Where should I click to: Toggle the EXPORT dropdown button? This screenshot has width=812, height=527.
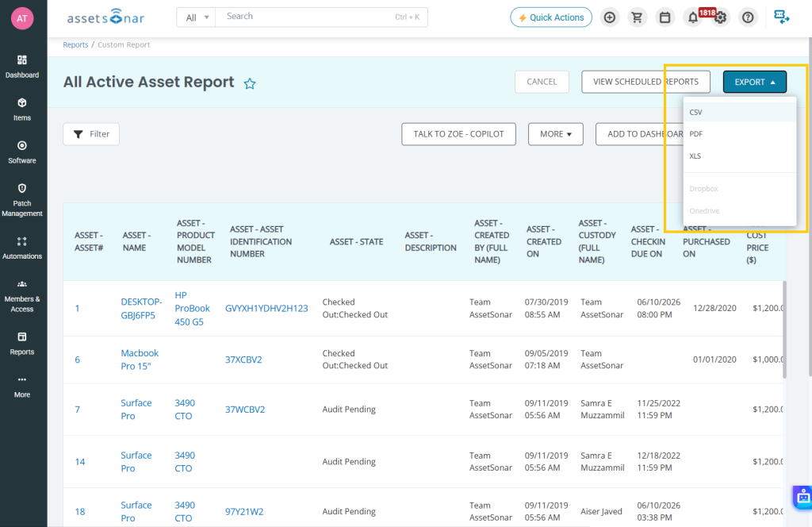[755, 82]
